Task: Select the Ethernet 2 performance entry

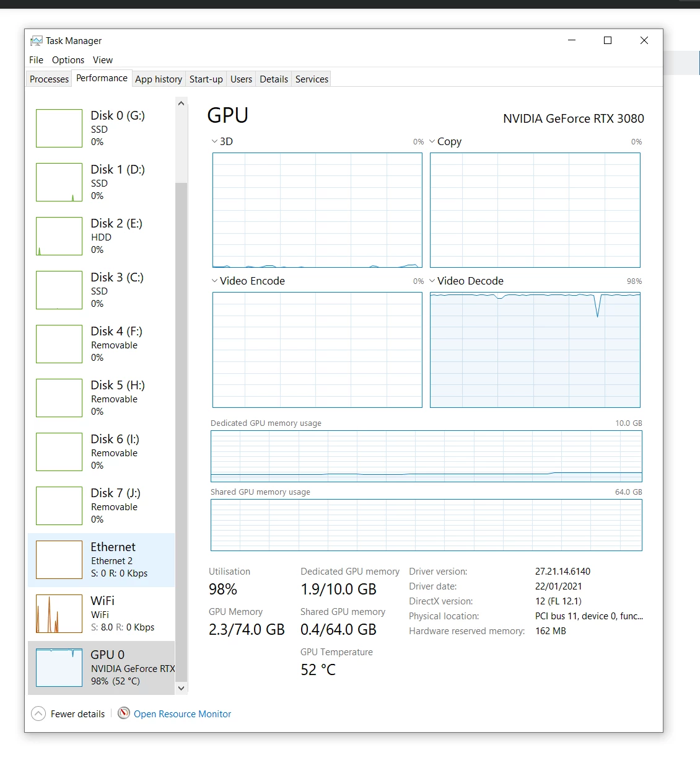Action: (x=102, y=560)
